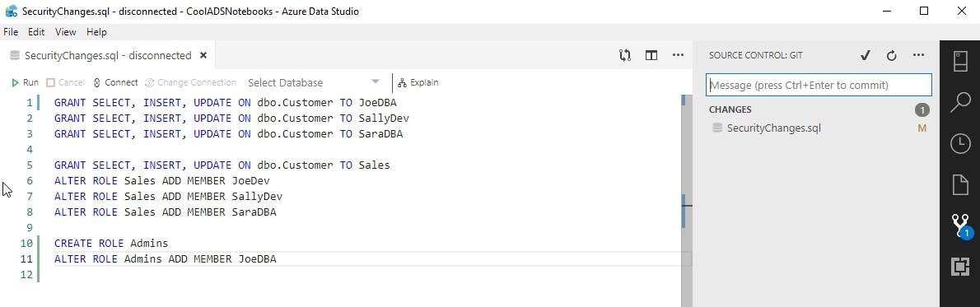
Task: Open the Search view magnifier icon
Action: 959,102
